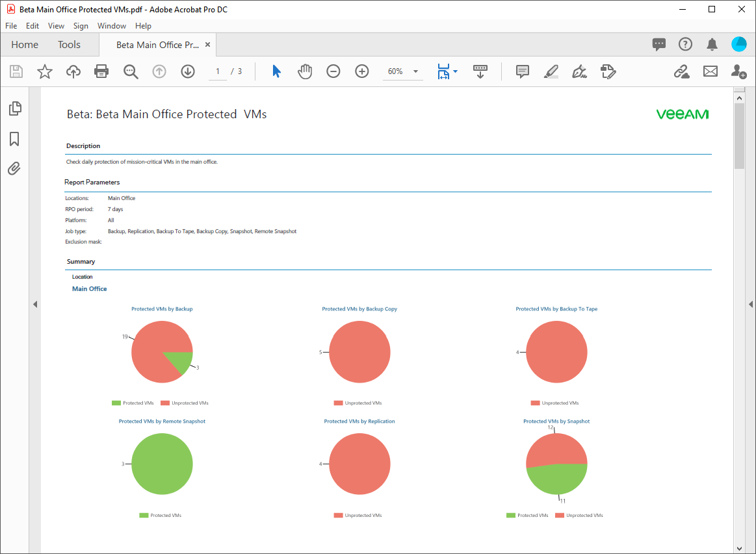Click the Fit width page icon

coord(443,72)
